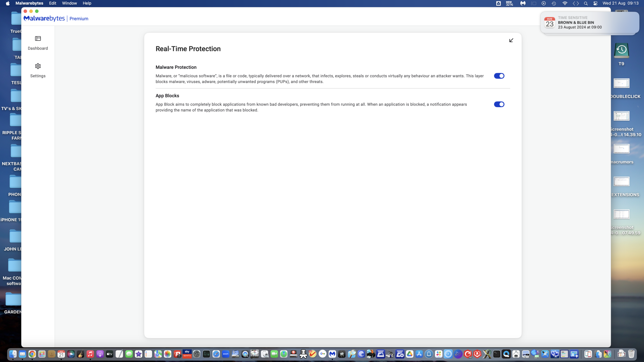Select the JOHN LE folder on desktop

pos(15,237)
